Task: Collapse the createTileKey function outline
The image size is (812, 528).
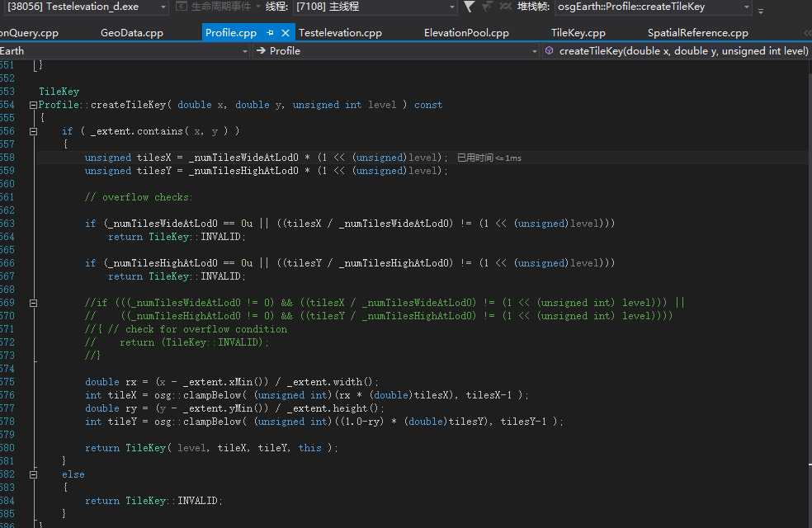Action: [x=33, y=105]
